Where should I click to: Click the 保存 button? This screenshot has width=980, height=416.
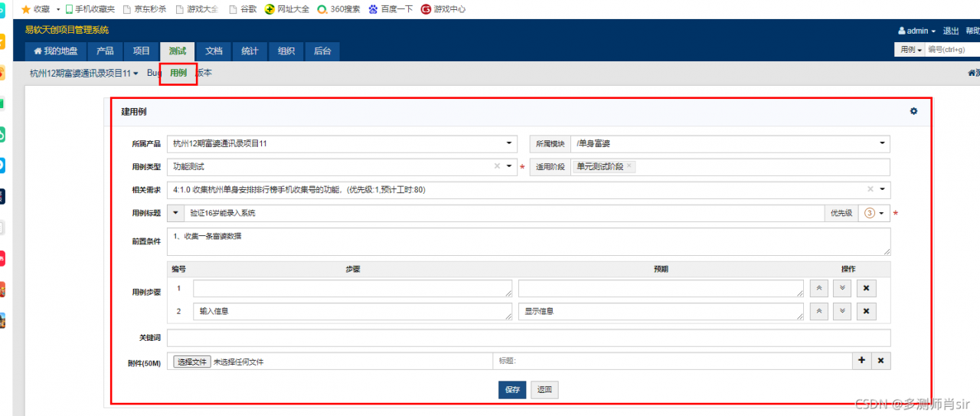pyautogui.click(x=512, y=389)
